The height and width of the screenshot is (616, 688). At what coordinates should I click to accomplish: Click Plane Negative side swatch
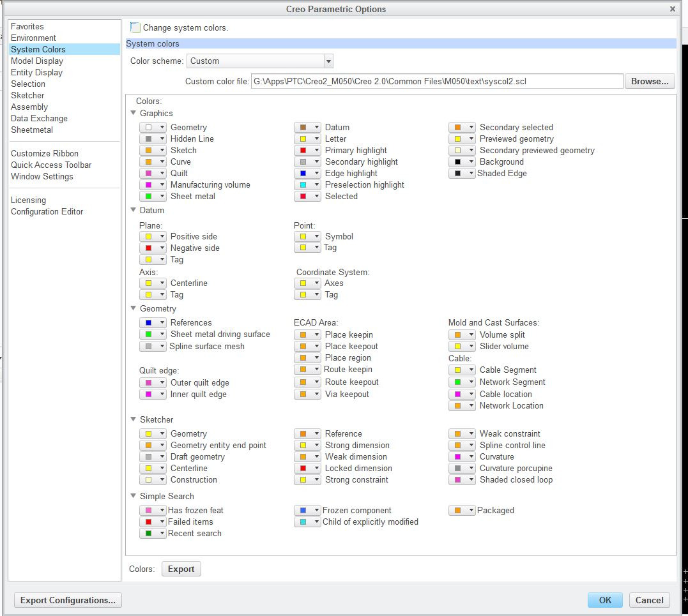pyautogui.click(x=149, y=248)
